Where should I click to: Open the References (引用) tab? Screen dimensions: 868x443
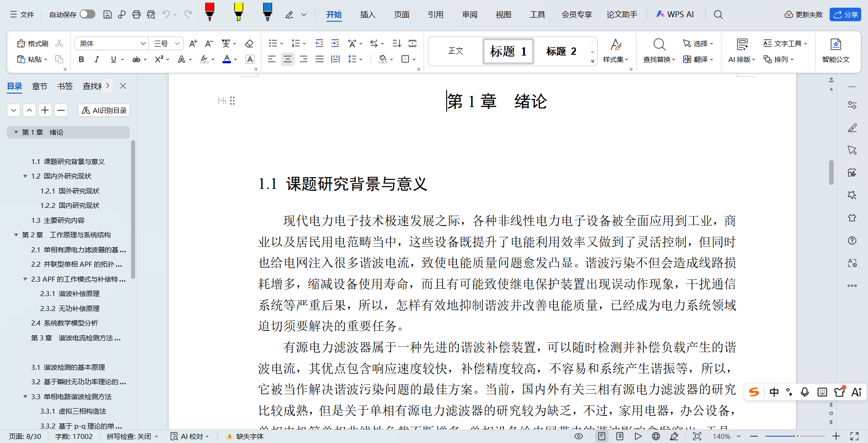point(435,14)
